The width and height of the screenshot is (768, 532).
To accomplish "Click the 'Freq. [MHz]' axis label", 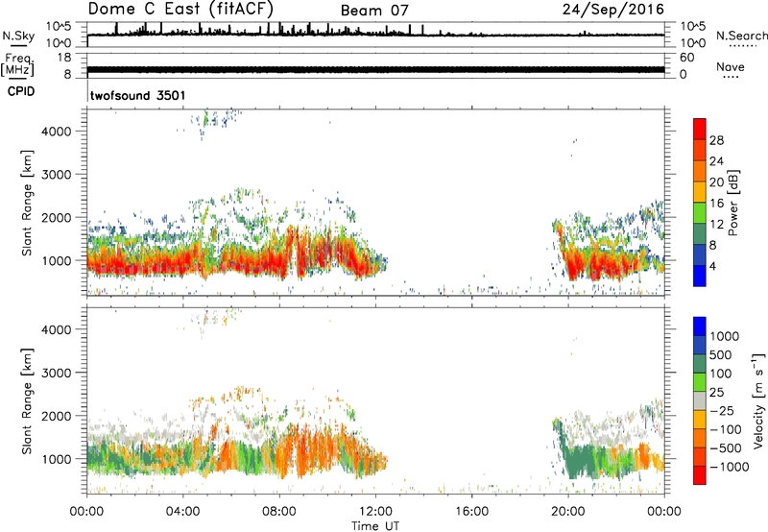I will (17, 65).
